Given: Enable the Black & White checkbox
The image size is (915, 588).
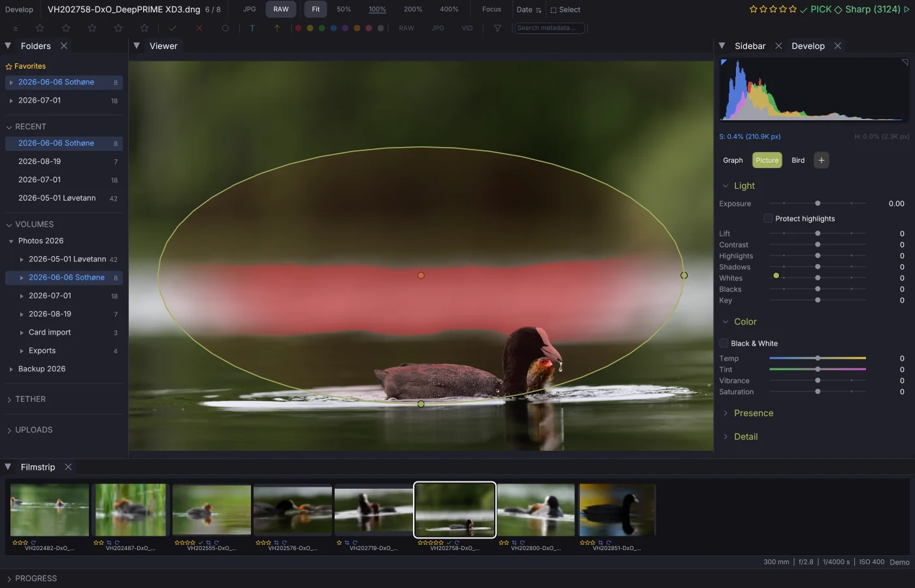Looking at the screenshot, I should point(724,343).
